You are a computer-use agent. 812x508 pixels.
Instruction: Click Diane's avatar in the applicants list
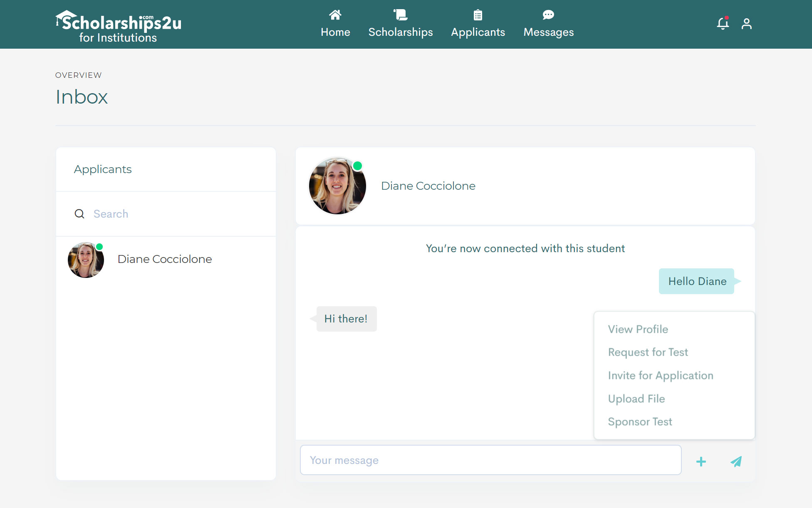(x=86, y=260)
